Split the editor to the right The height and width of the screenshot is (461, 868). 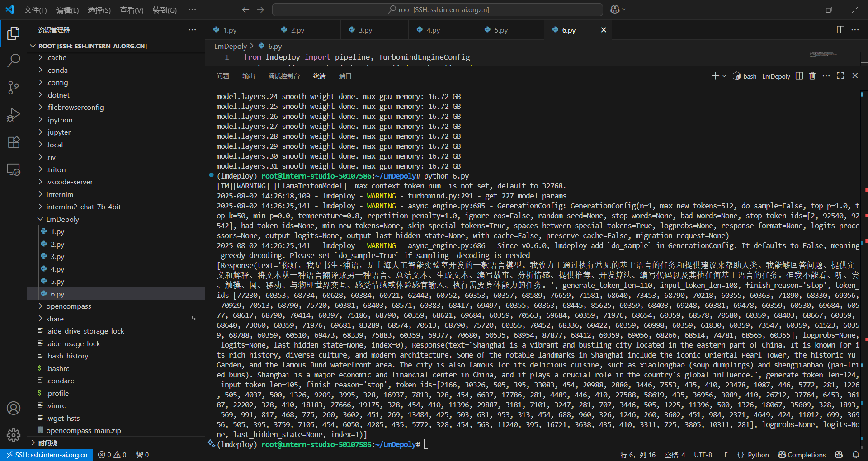[840, 30]
